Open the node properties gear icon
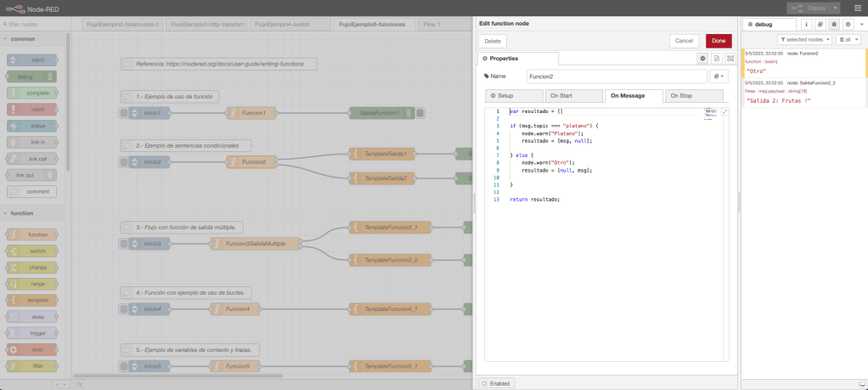The image size is (868, 390). pyautogui.click(x=702, y=59)
